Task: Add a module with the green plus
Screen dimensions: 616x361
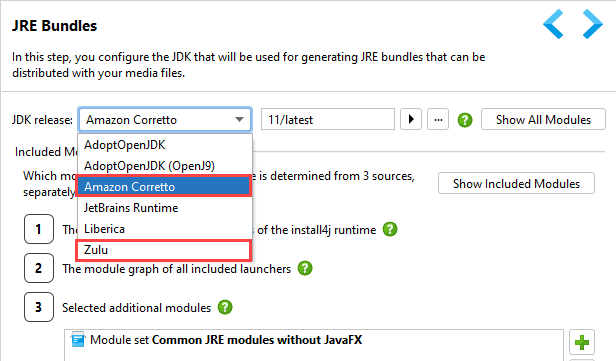Action: 582,342
